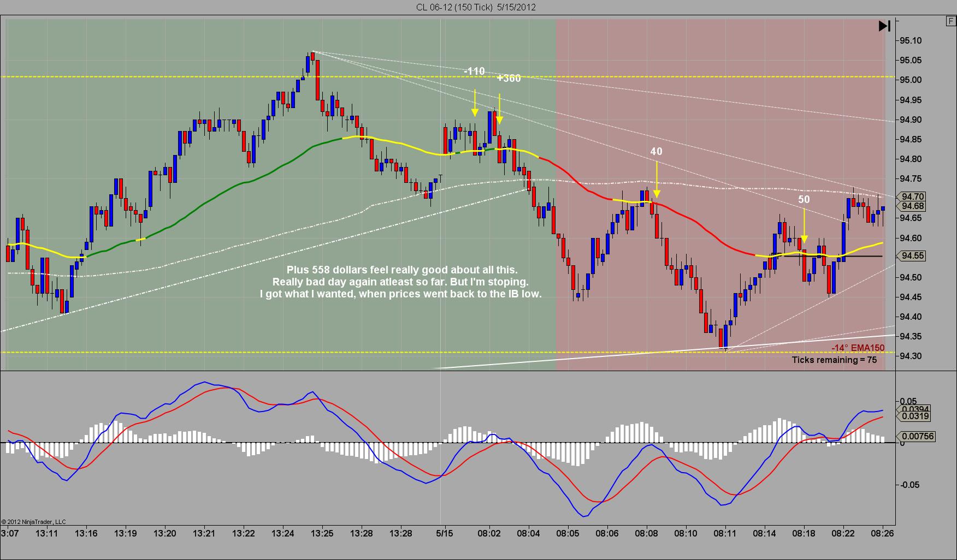This screenshot has height=560, width=957.
Task: Click the 13:24 time axis label
Action: click(x=282, y=533)
